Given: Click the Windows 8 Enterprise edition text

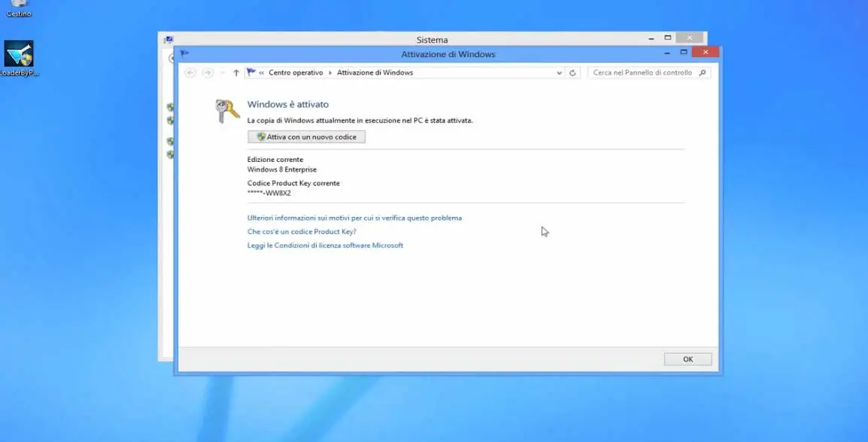Looking at the screenshot, I should (x=282, y=169).
